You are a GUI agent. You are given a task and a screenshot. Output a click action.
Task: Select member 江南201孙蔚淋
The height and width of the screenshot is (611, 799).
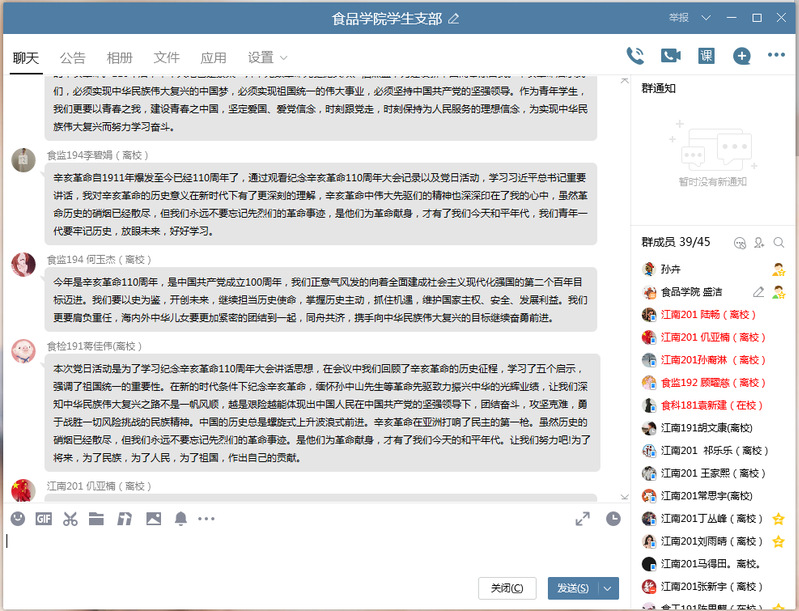point(713,360)
